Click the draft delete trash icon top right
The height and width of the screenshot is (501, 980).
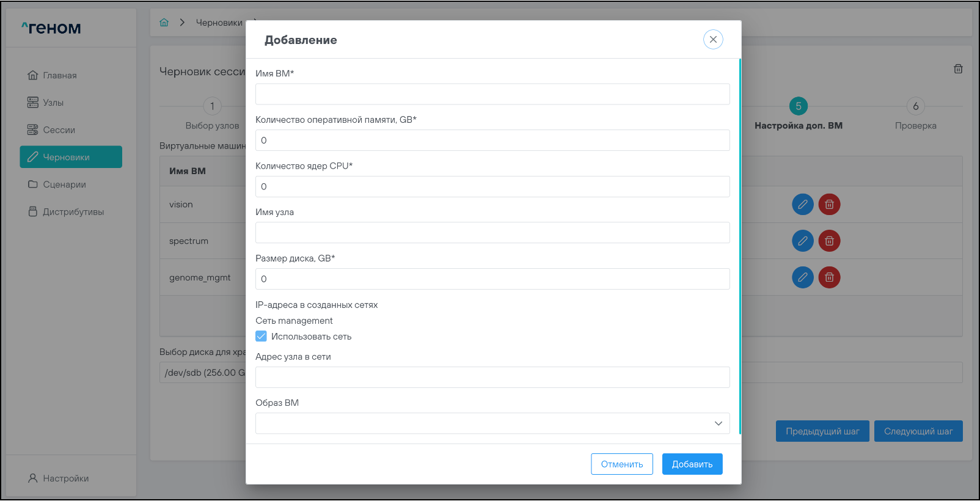[x=958, y=69]
